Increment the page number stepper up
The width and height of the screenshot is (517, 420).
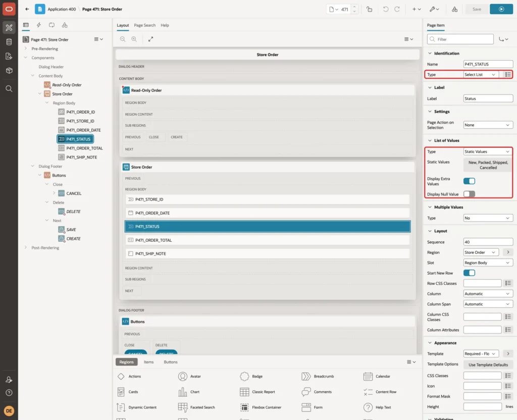click(x=354, y=7)
